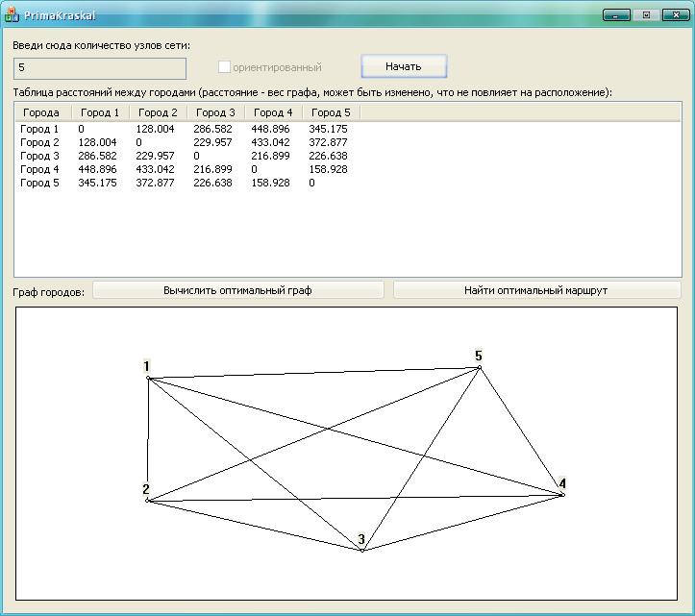This screenshot has width=695, height=616.
Task: Minimize the PrimaKraskal window
Action: pos(616,15)
